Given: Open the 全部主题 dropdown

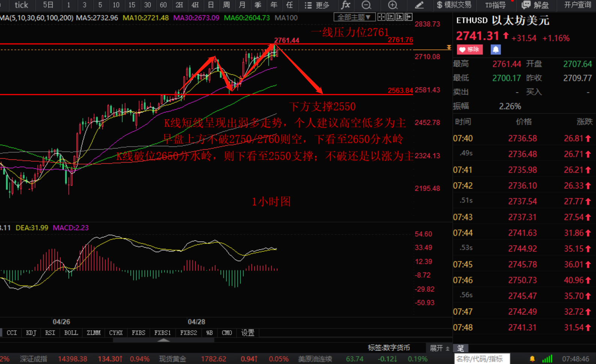Looking at the screenshot, I should pos(354,17).
